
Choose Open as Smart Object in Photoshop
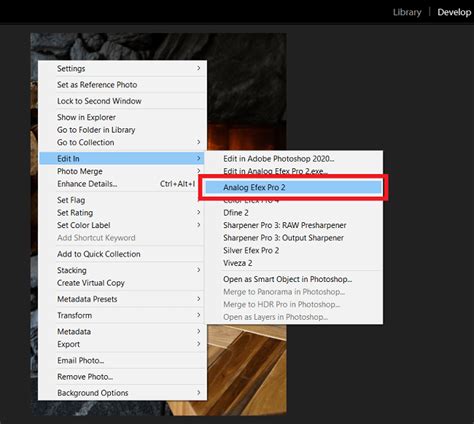pyautogui.click(x=294, y=279)
